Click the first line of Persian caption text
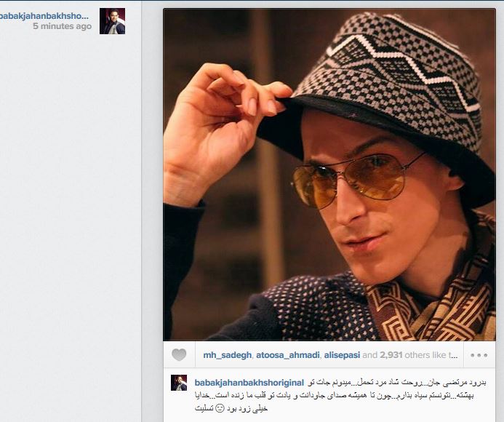Screen dimensions: 504x422 [397, 383]
